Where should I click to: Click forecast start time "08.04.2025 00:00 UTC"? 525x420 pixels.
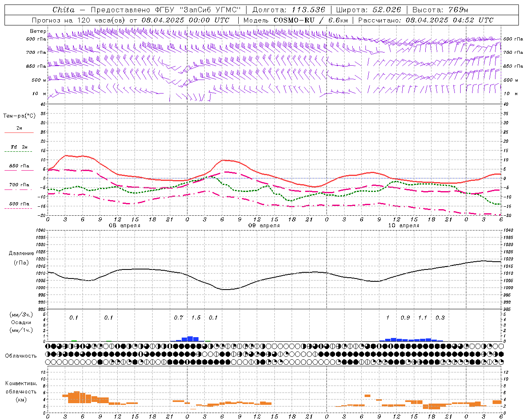(185, 20)
